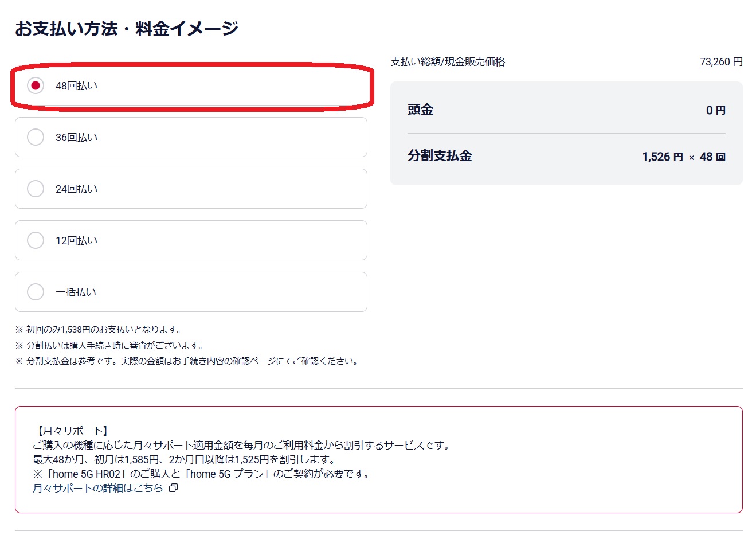Click the 支払い総額/現金販売価格 label
The height and width of the screenshot is (535, 756).
pyautogui.click(x=448, y=62)
